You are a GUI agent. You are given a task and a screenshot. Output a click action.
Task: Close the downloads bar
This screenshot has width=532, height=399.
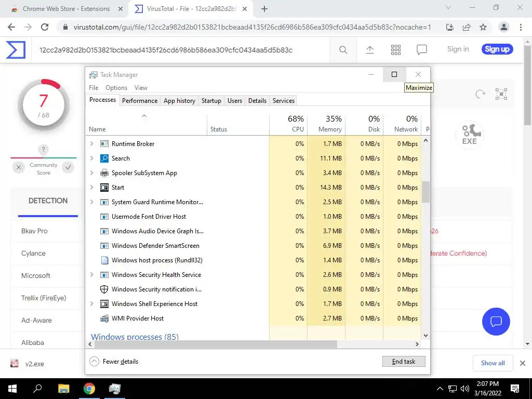(523, 363)
